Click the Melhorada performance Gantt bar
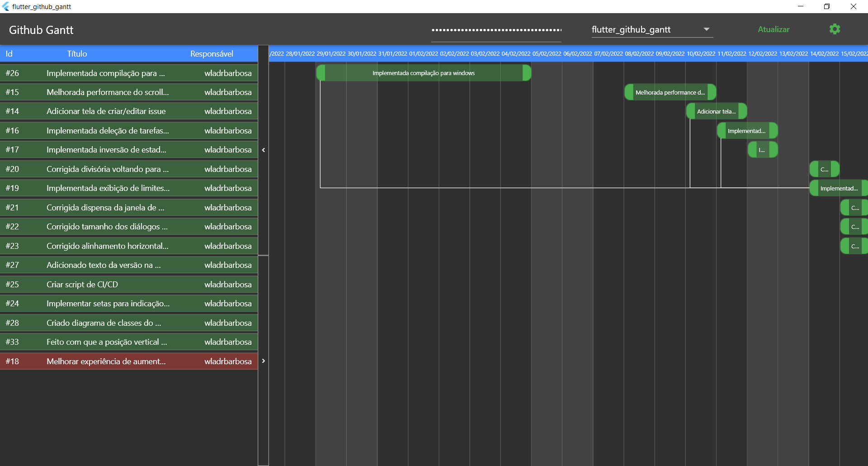This screenshot has height=466, width=868. tap(670, 92)
